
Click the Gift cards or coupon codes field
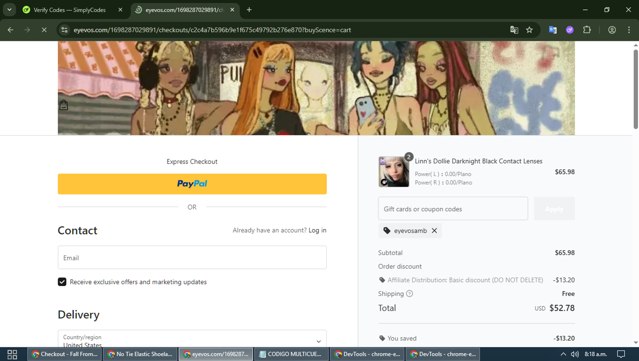click(453, 209)
